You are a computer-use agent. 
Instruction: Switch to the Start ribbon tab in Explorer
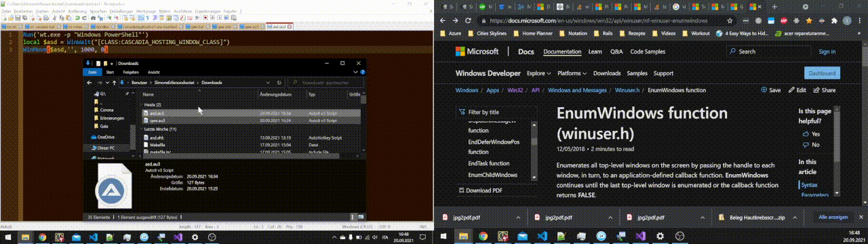click(x=109, y=72)
